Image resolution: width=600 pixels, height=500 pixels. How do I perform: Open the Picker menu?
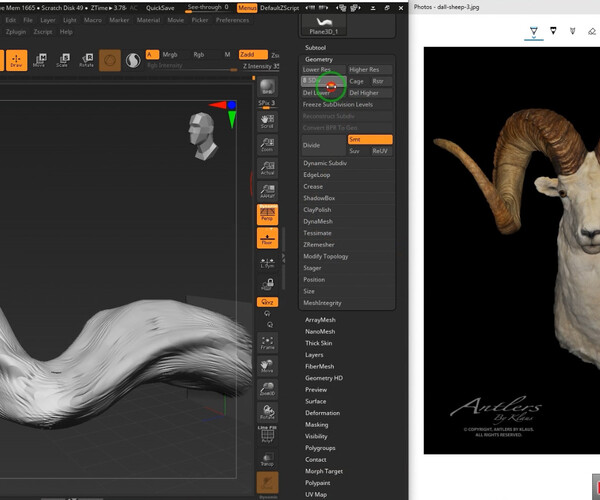click(200, 20)
